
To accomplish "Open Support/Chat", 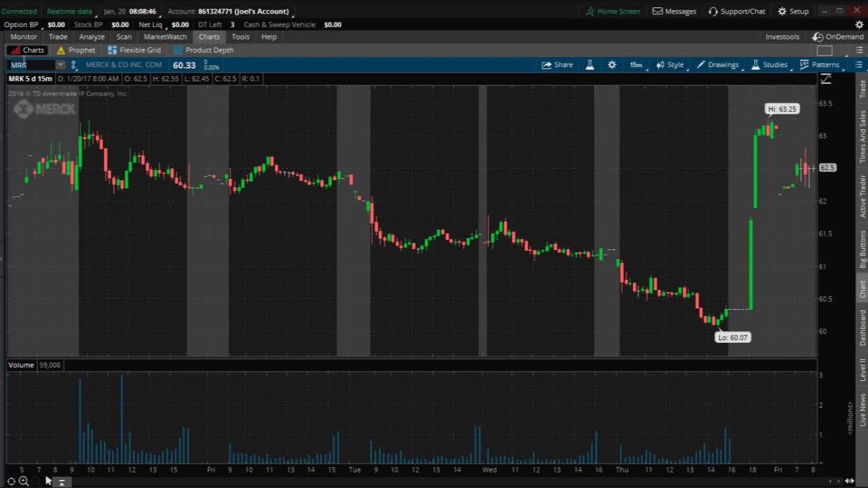I will coord(736,12).
